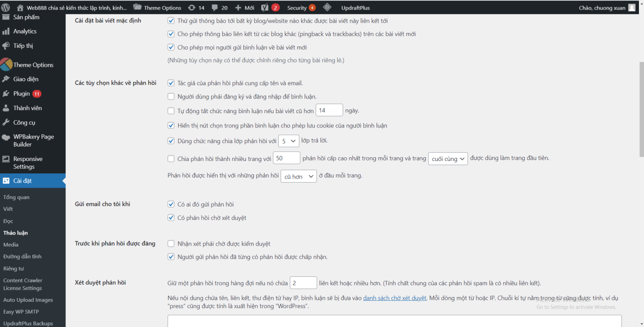Open Riêng tư settings submenu
Image resolution: width=644 pixels, height=327 pixels.
[x=14, y=269]
